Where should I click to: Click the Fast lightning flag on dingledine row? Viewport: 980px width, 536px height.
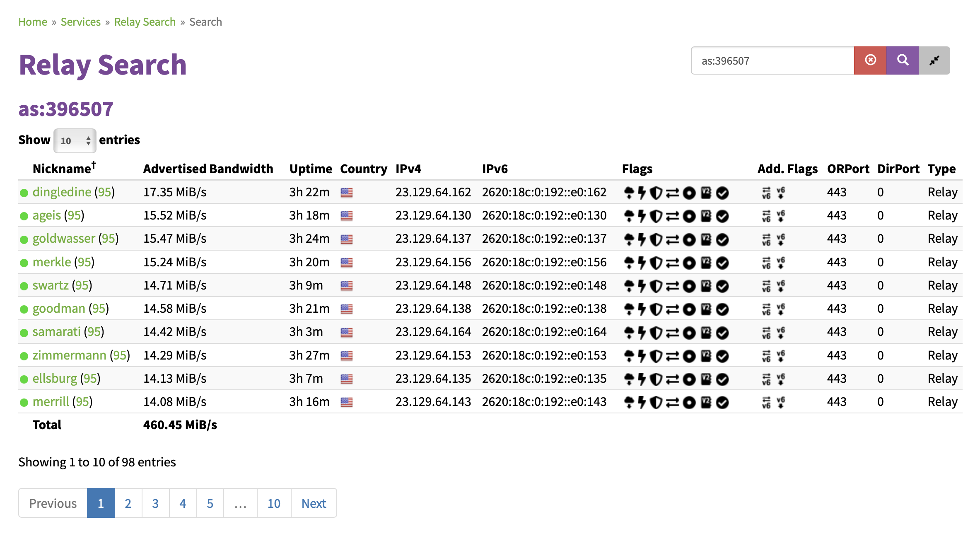[x=642, y=193]
